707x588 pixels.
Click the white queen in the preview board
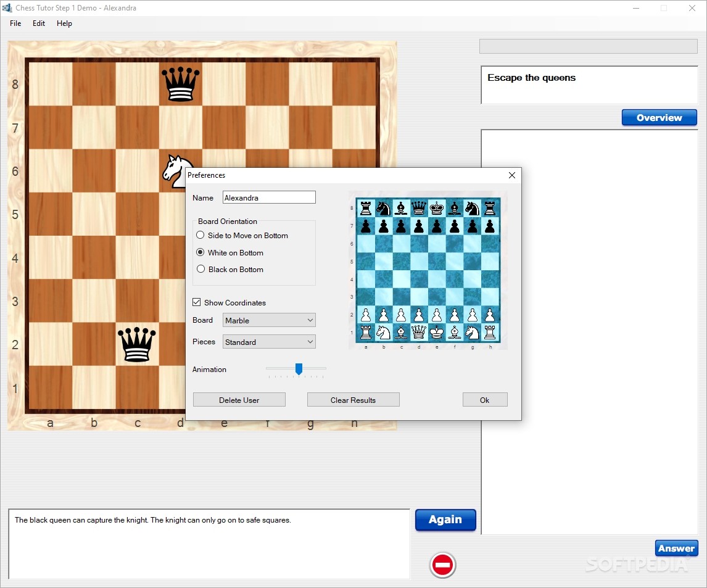point(419,333)
